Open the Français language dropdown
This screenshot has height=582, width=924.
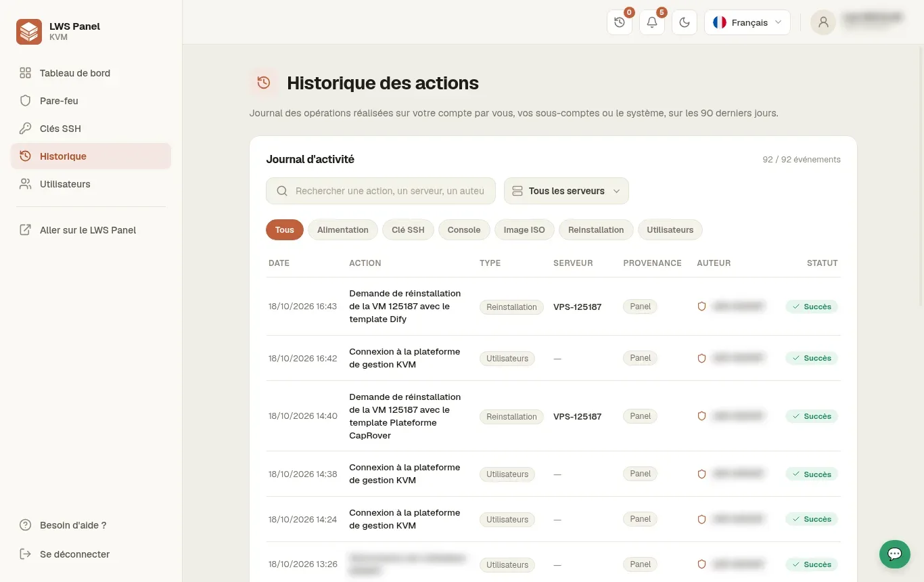click(x=747, y=22)
